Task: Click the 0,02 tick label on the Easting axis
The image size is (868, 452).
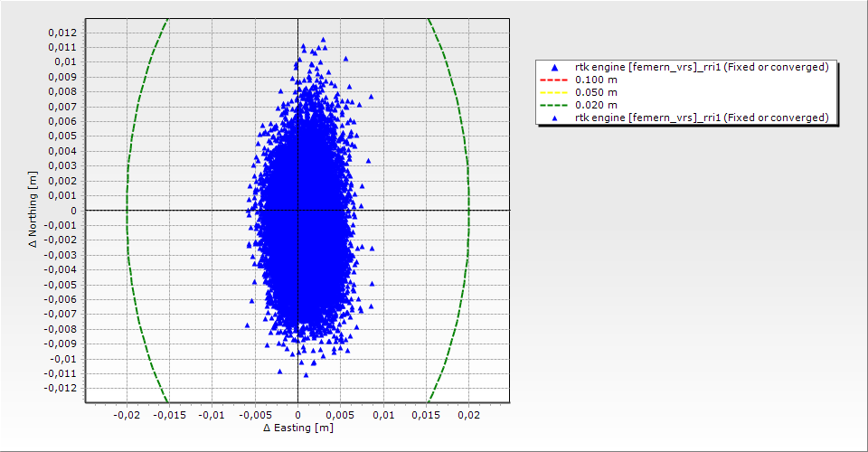Action: (x=468, y=415)
